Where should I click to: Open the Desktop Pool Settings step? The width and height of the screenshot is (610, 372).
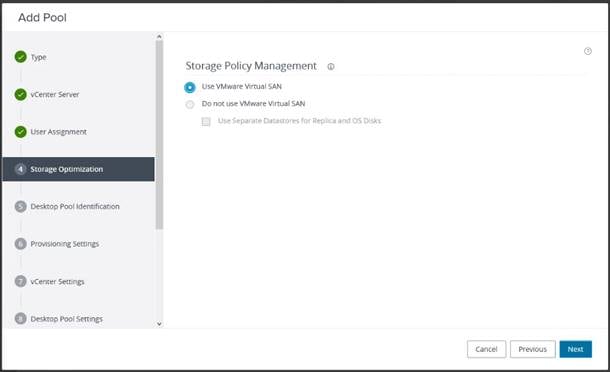click(67, 319)
